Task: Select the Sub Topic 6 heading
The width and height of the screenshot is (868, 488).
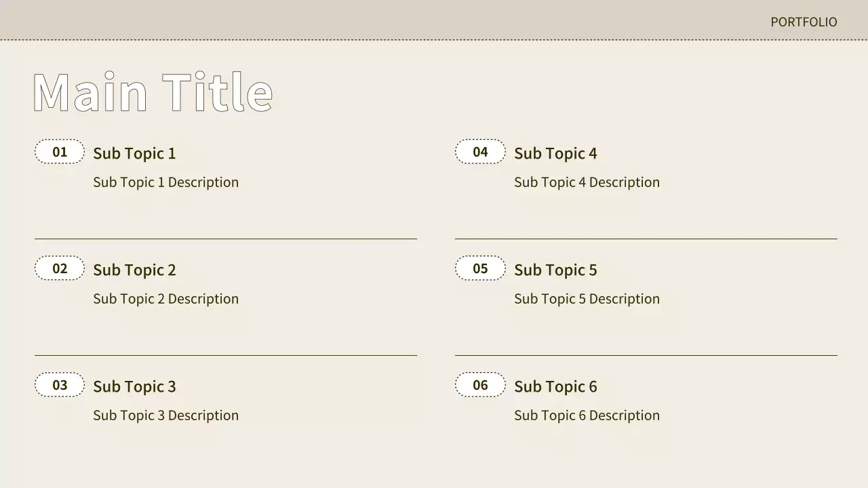Action: click(x=555, y=386)
